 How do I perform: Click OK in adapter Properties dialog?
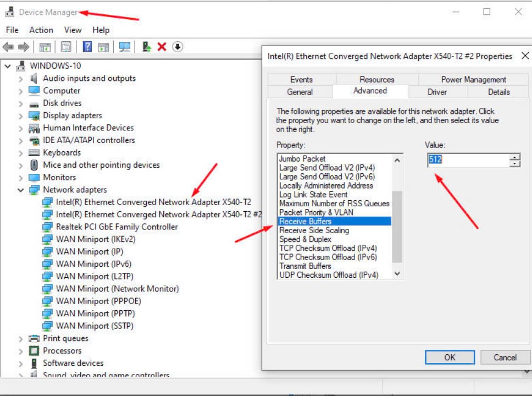click(x=450, y=358)
